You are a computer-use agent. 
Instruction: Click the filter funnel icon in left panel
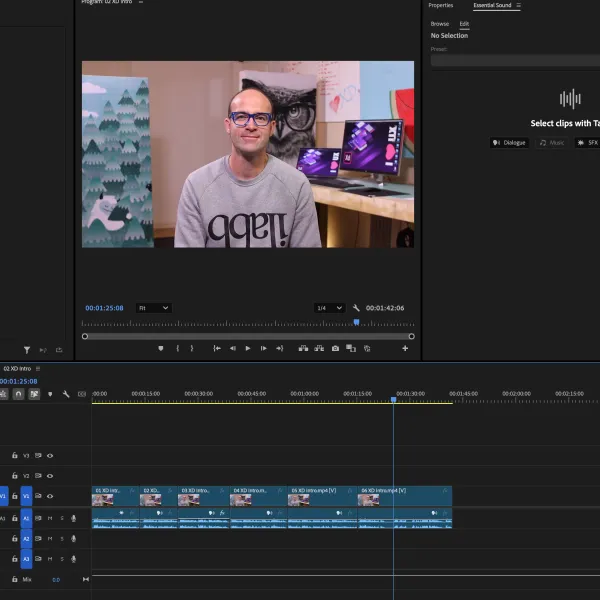27,350
